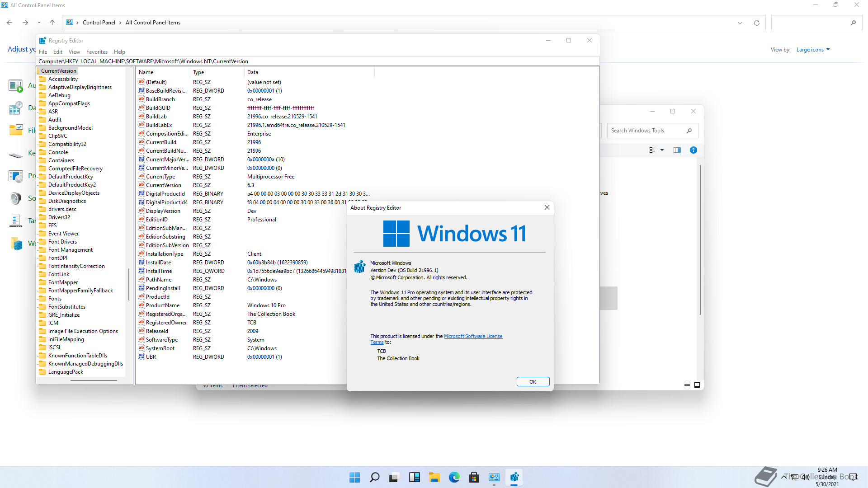Open Microsoft Software License Terms link
This screenshot has height=488, width=868.
(x=473, y=336)
